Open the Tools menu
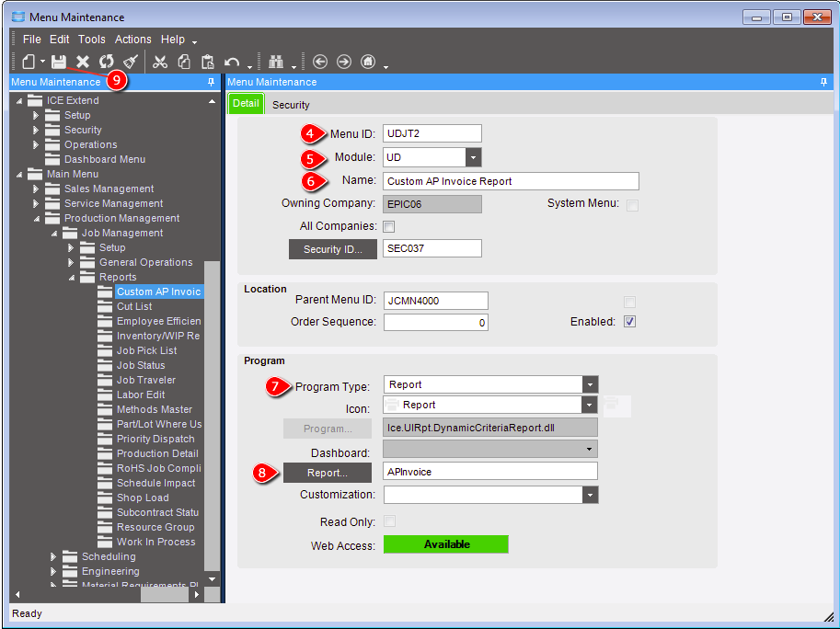The height and width of the screenshot is (629, 840). point(92,39)
